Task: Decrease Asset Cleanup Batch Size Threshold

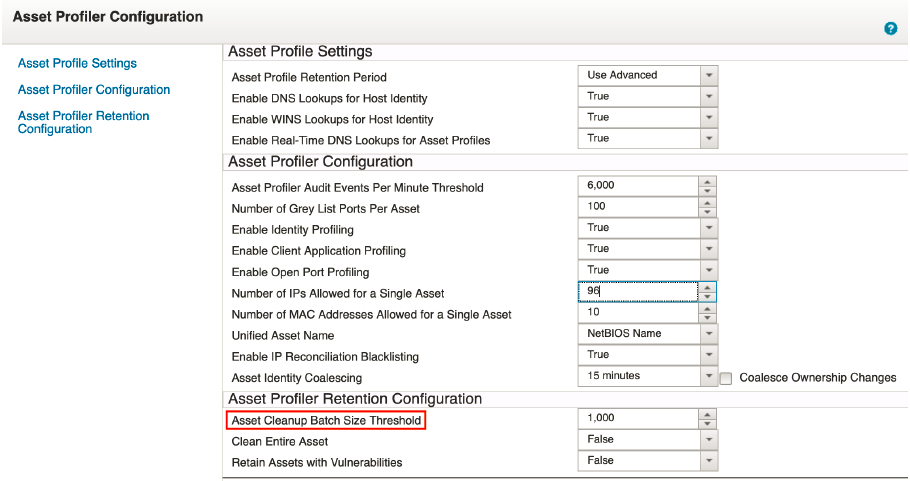Action: coord(707,423)
